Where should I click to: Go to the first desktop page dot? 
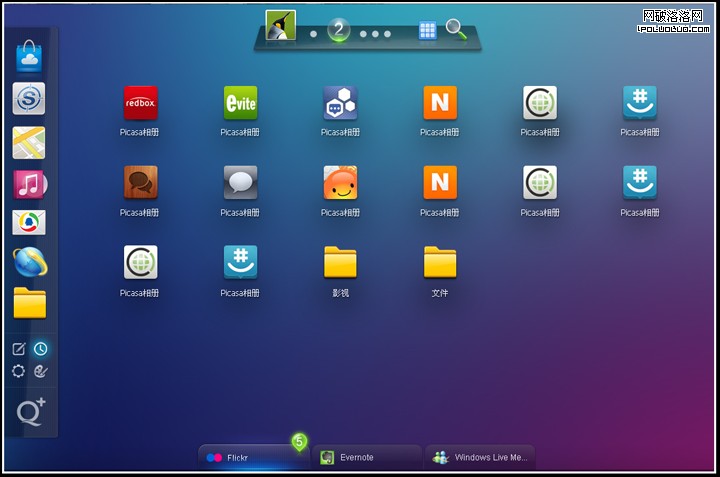pyautogui.click(x=313, y=34)
